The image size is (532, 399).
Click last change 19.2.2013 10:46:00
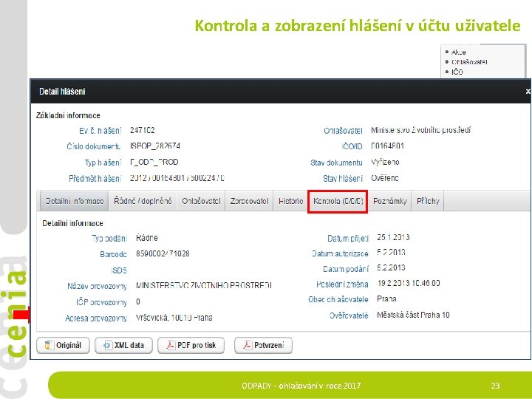click(x=409, y=283)
